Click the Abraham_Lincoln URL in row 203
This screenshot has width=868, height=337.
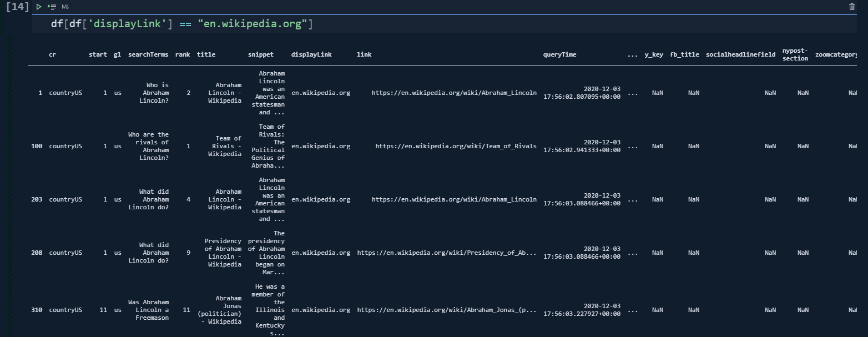(454, 199)
